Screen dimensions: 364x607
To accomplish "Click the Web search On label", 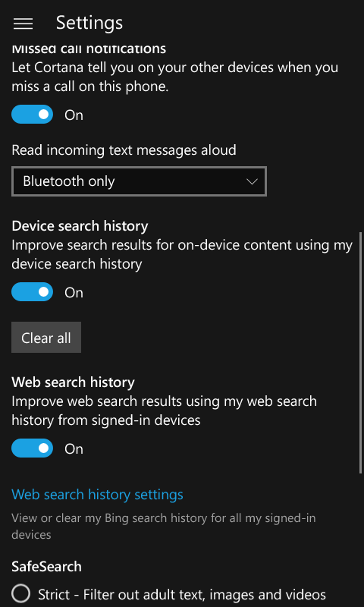I will point(74,448).
